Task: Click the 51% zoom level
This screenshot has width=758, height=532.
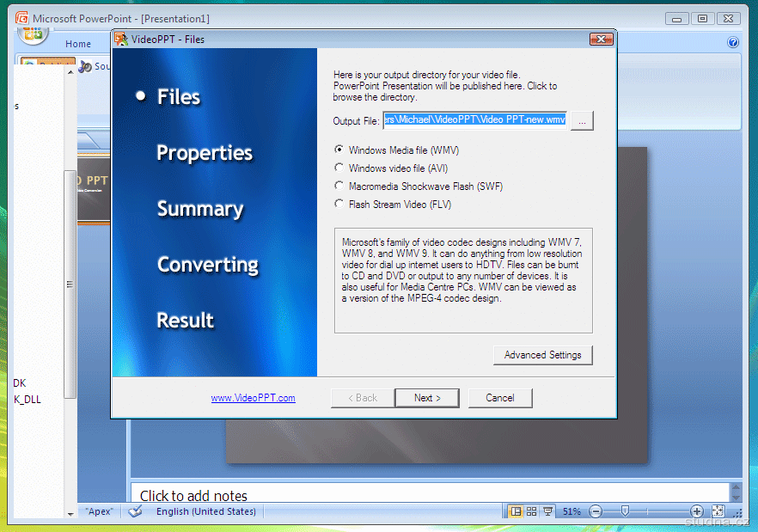Action: pyautogui.click(x=572, y=511)
